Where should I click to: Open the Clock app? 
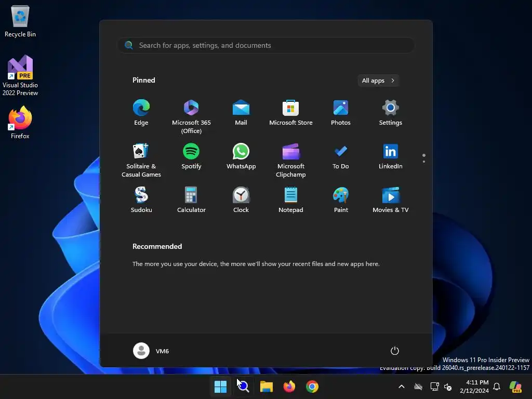point(241,200)
